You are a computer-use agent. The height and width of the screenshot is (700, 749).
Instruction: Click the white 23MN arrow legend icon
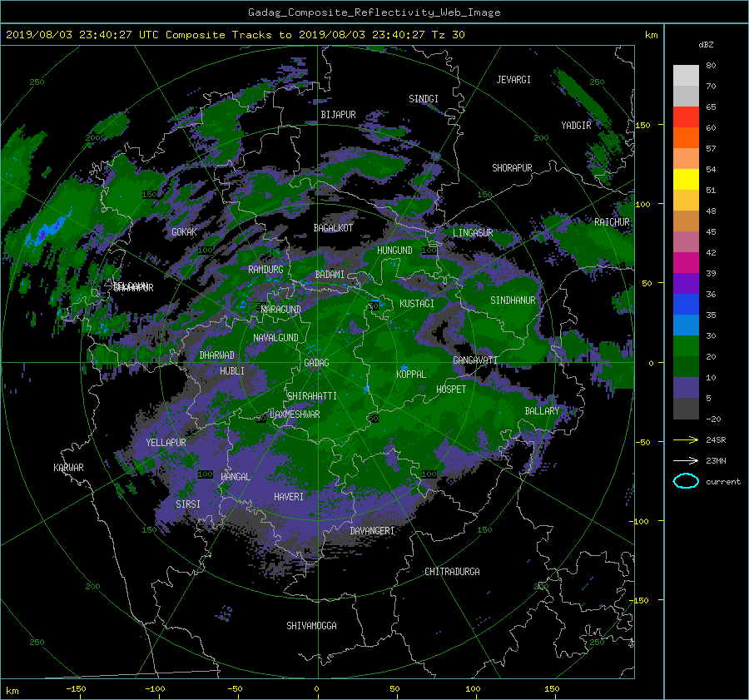pos(686,460)
